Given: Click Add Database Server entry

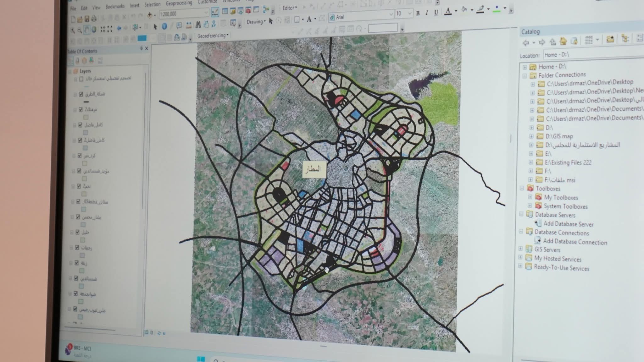Looking at the screenshot, I should [x=568, y=224].
